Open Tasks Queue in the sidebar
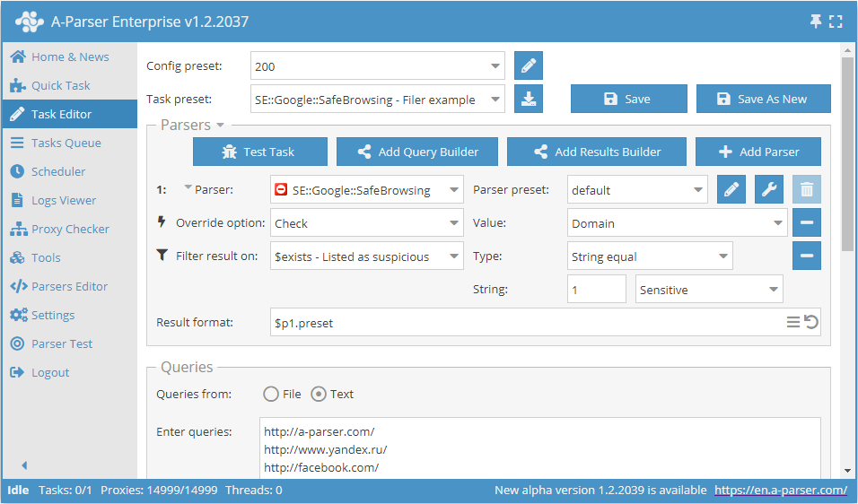This screenshot has height=504, width=858. tap(66, 143)
